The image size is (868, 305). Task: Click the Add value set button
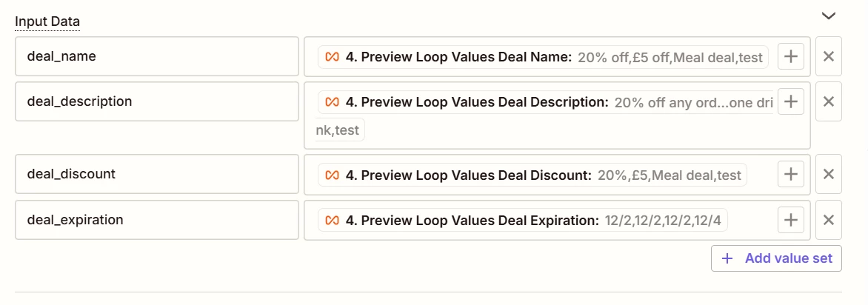point(776,258)
